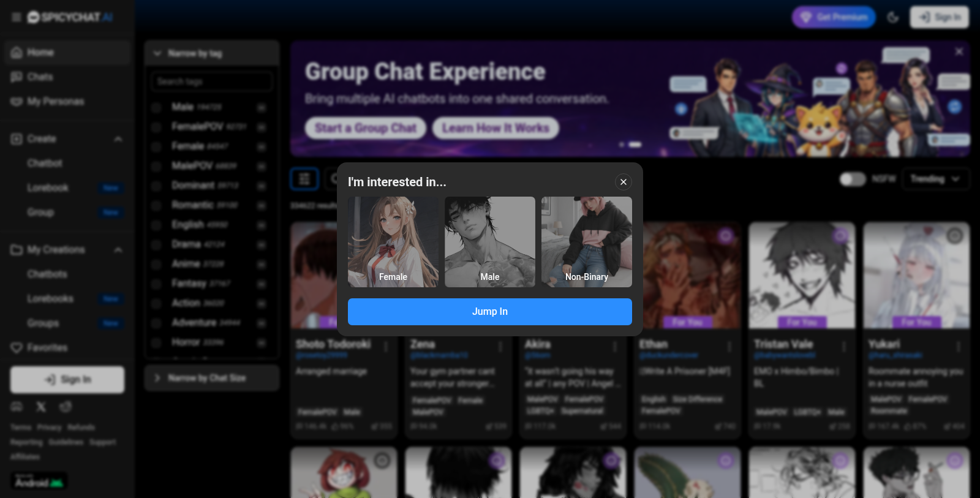Open Group under Create
980x498 pixels.
(40, 213)
